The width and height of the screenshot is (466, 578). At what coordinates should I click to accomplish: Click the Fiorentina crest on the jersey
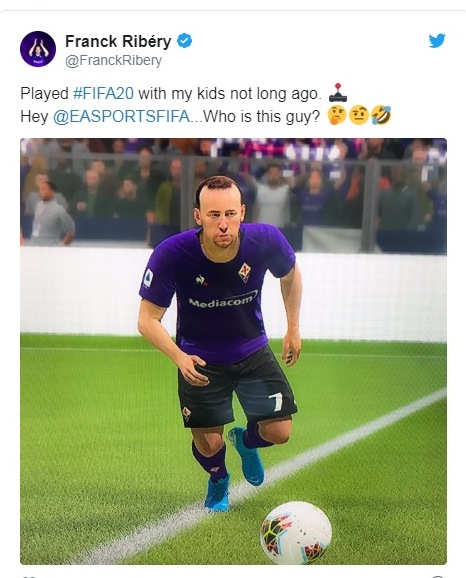244,273
